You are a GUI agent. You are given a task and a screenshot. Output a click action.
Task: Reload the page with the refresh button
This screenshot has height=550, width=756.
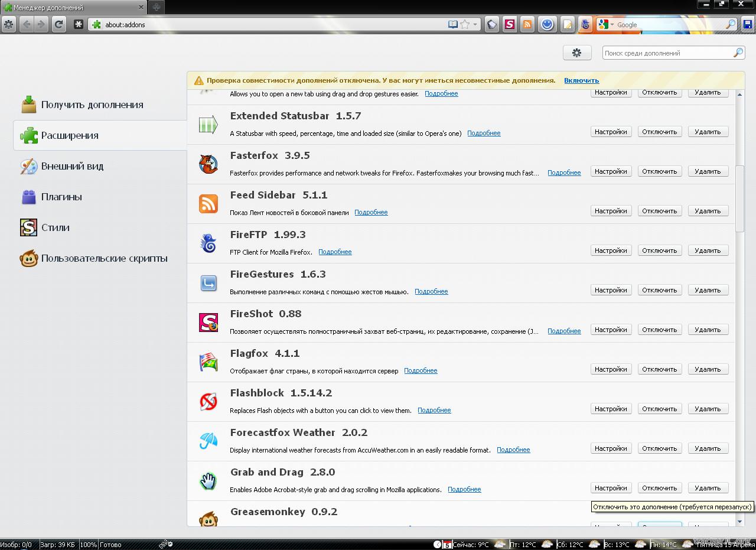point(58,24)
